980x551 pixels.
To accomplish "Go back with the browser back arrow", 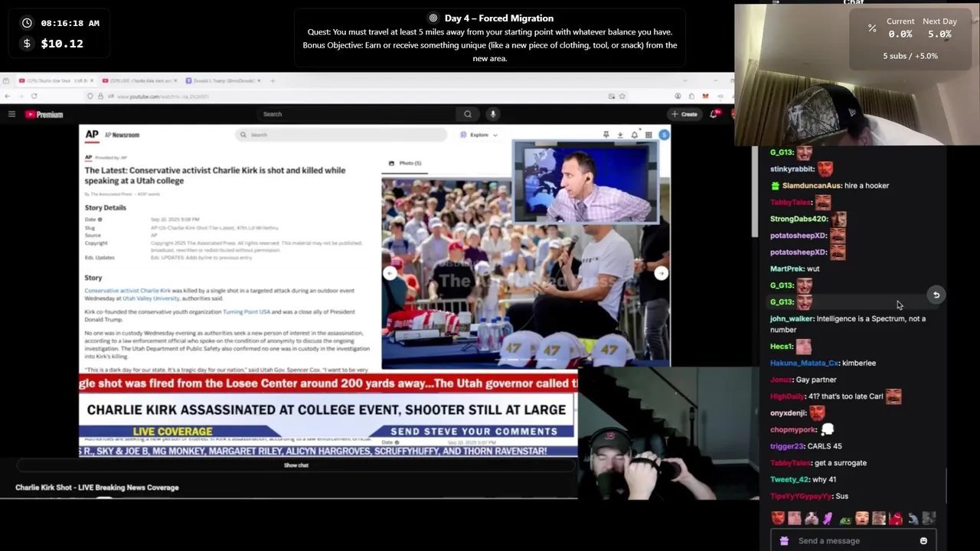I will 8,96.
